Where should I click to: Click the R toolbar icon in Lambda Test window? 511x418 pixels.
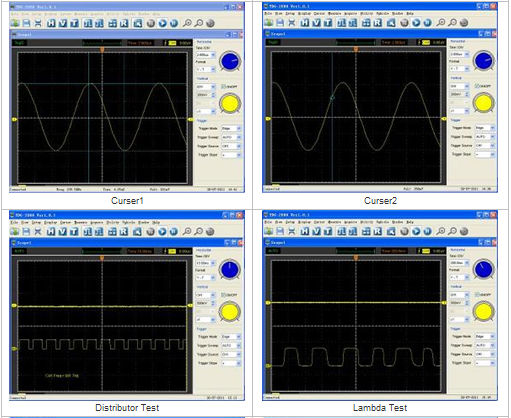click(378, 231)
